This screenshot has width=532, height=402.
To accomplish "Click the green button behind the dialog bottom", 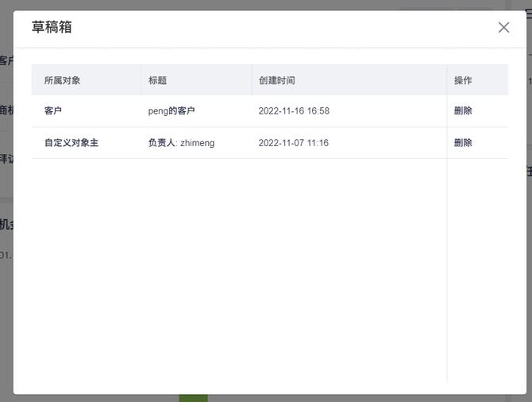I will click(193, 397).
